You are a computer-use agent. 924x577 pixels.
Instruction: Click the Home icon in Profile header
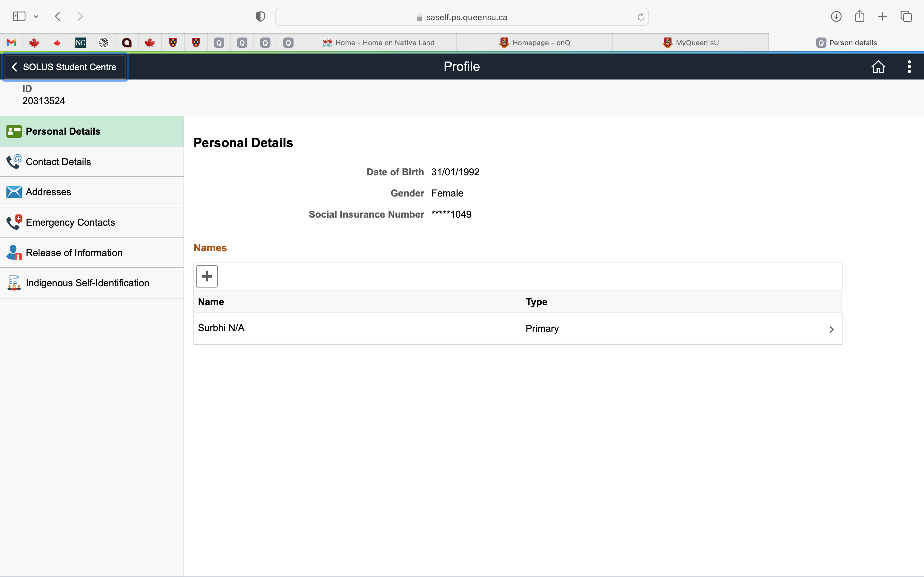tap(878, 67)
